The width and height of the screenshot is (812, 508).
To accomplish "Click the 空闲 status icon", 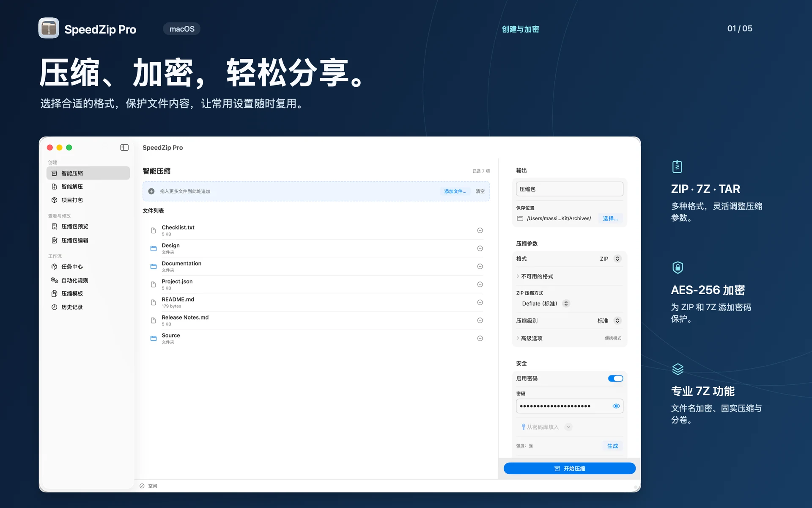I will coord(142,486).
